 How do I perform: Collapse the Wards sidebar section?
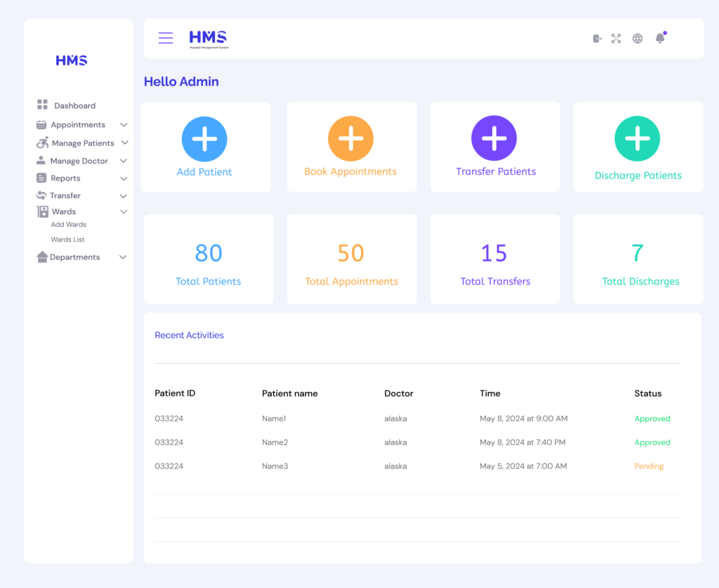(x=124, y=211)
